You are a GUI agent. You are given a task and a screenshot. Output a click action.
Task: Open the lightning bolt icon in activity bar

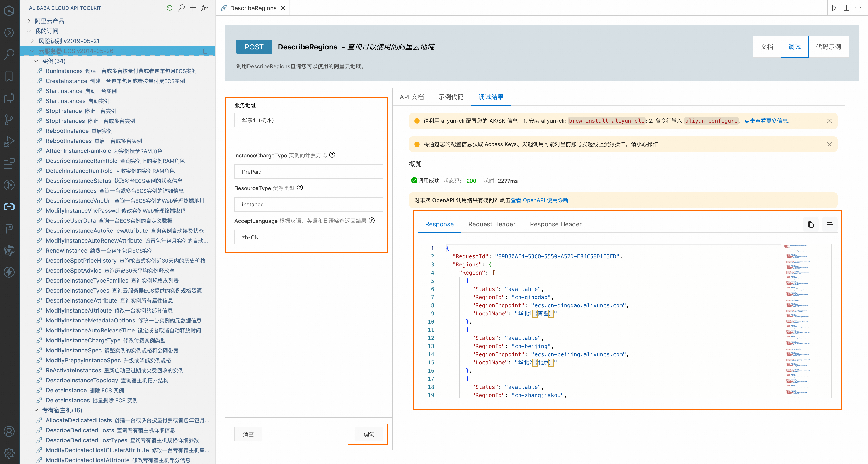click(9, 272)
